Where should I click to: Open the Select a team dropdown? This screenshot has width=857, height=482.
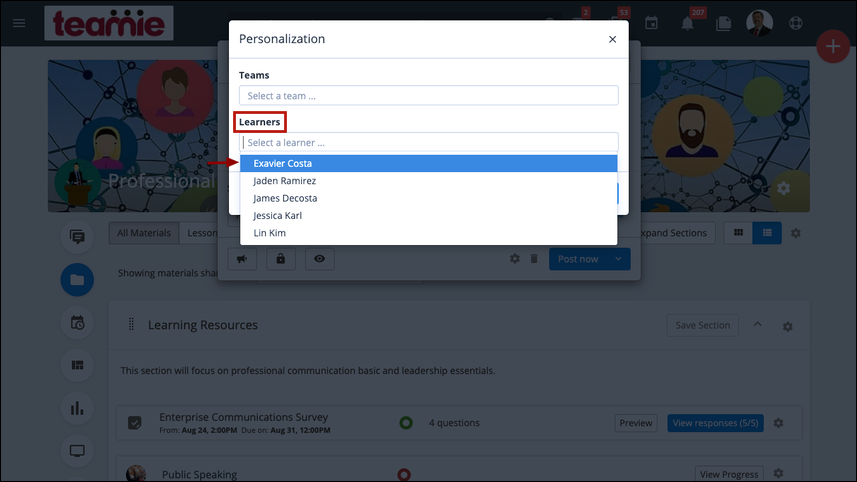point(428,96)
